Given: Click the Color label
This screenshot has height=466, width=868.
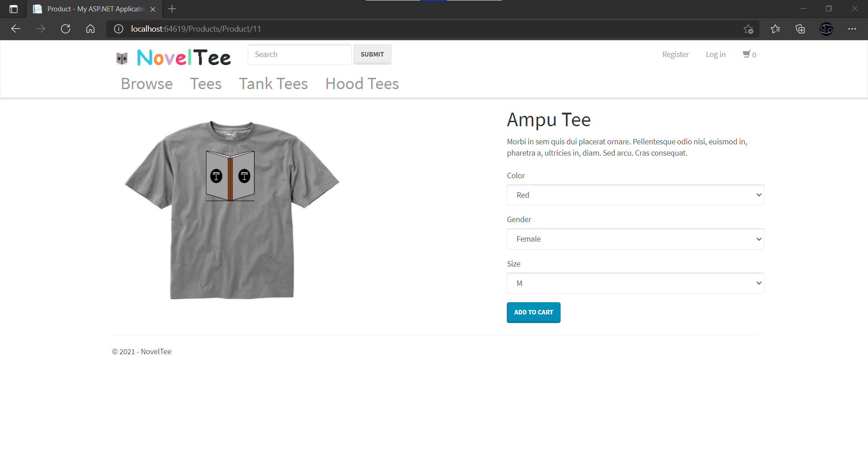Looking at the screenshot, I should (x=516, y=176).
